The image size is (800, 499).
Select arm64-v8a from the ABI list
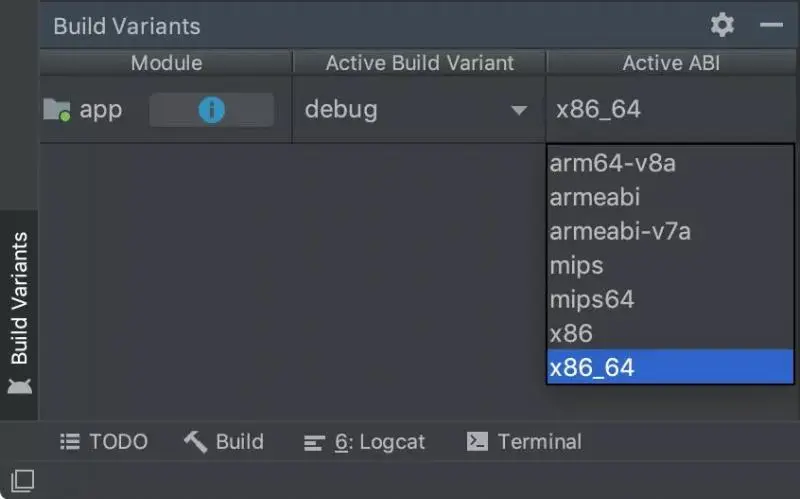pos(612,163)
